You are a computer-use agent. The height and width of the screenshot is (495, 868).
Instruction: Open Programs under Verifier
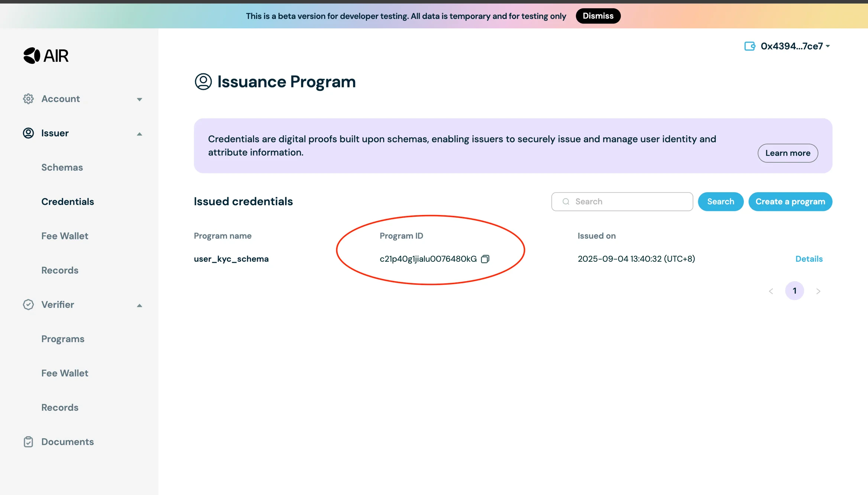[x=62, y=339]
